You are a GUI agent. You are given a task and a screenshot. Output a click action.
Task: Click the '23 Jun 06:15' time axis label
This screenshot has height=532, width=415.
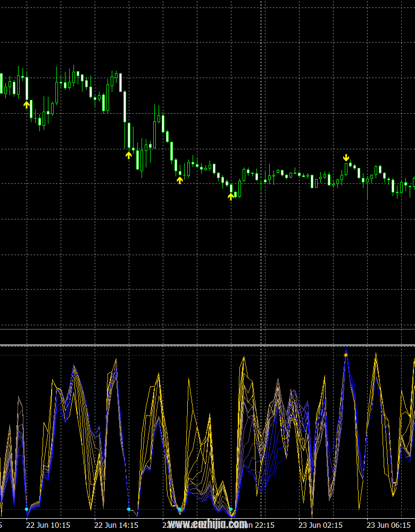pyautogui.click(x=388, y=525)
